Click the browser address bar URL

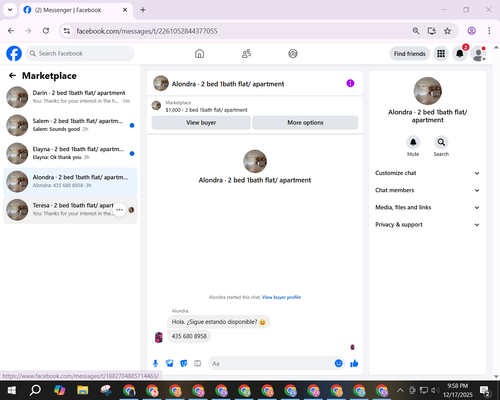(147, 31)
